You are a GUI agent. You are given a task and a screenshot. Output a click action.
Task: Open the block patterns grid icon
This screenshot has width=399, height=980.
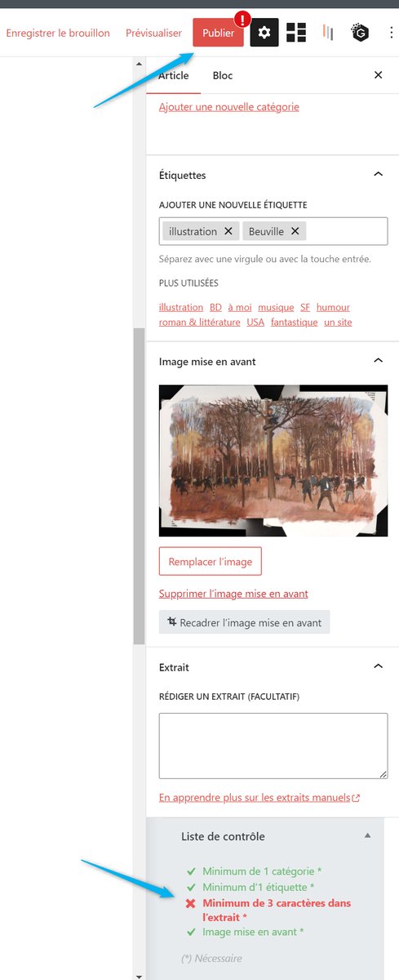[x=296, y=33]
